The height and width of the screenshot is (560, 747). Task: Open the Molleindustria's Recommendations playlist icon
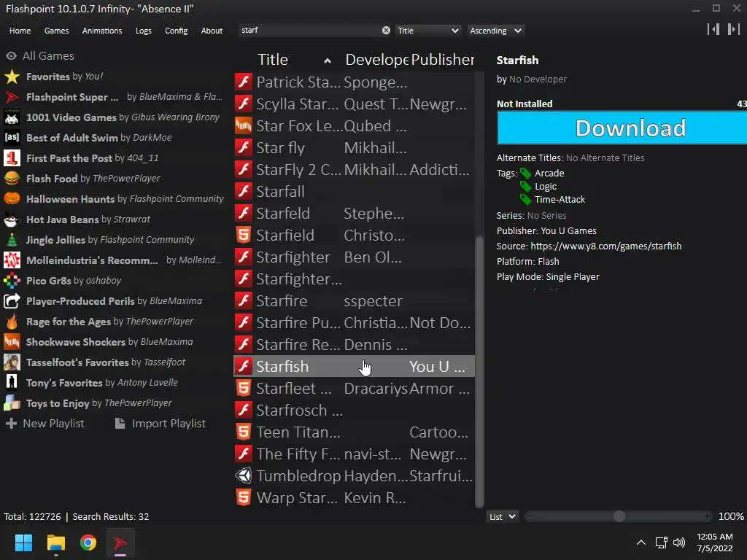[12, 260]
